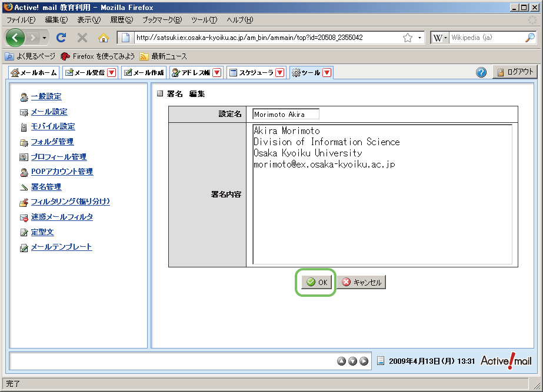
Task: Open the POPアカウント管理 link
Action: click(x=62, y=172)
